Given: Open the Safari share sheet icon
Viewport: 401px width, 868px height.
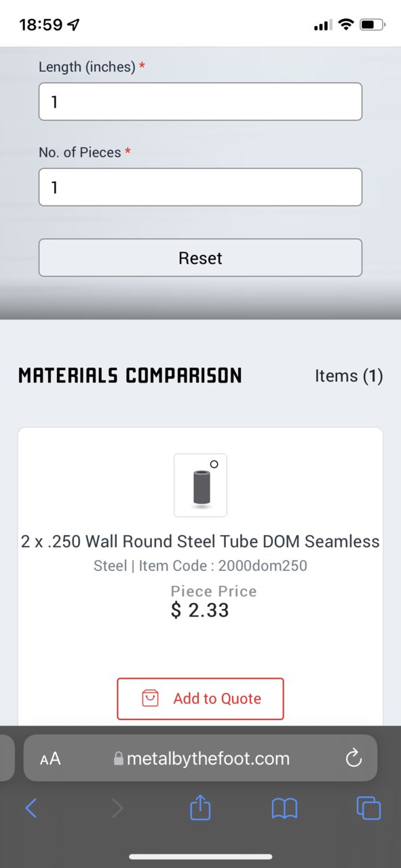Looking at the screenshot, I should point(200,806).
